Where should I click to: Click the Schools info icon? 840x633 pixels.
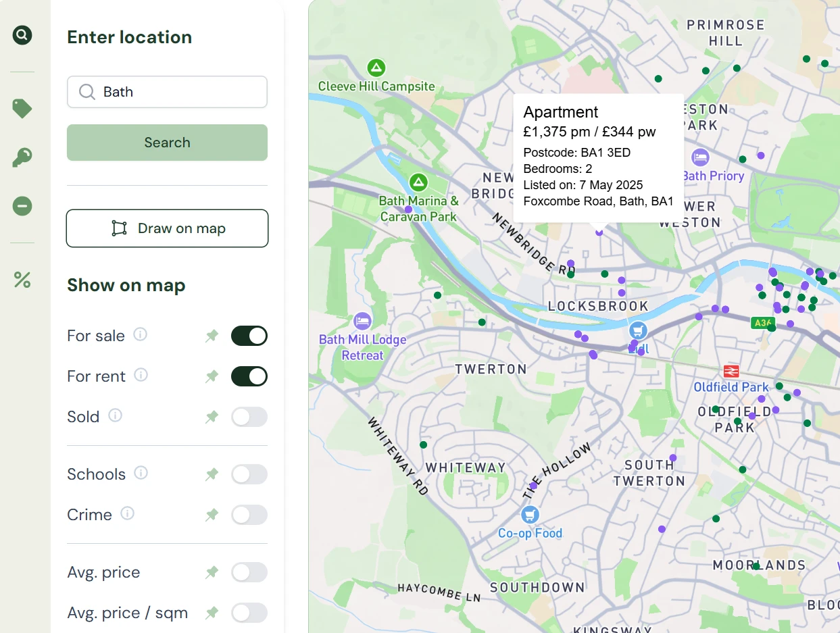141,473
